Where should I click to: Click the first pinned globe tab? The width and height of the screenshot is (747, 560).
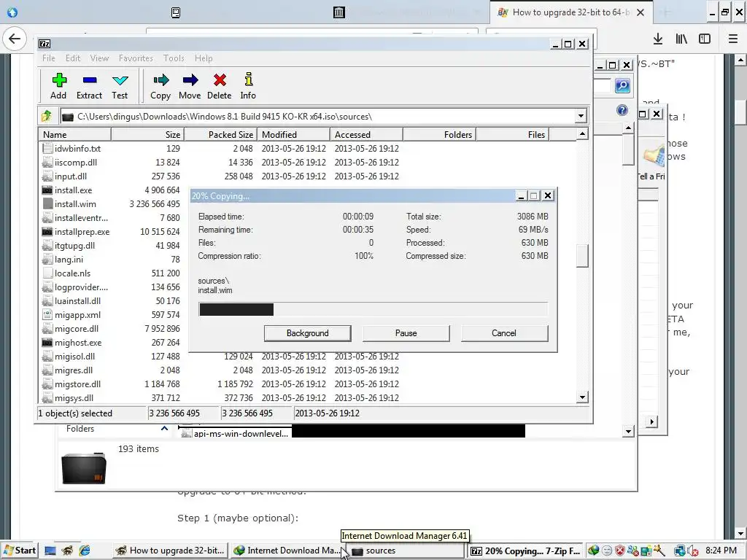tap(12, 12)
